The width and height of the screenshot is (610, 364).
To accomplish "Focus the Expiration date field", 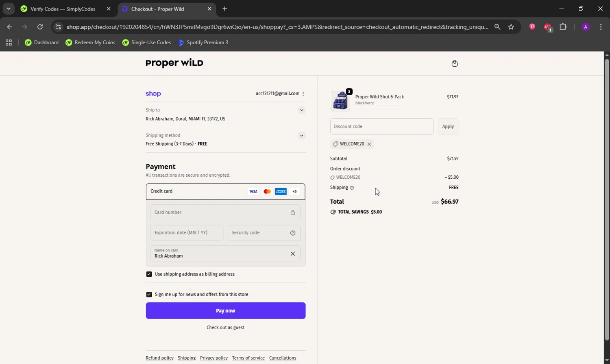I will pyautogui.click(x=187, y=233).
